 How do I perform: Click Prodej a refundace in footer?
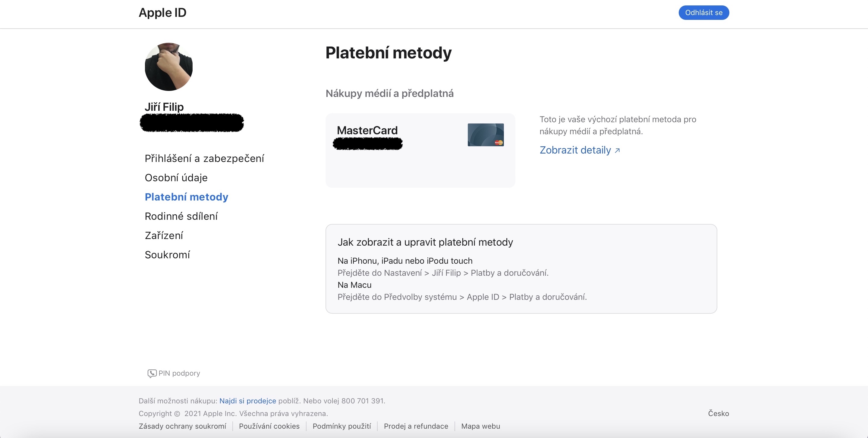[x=416, y=426]
